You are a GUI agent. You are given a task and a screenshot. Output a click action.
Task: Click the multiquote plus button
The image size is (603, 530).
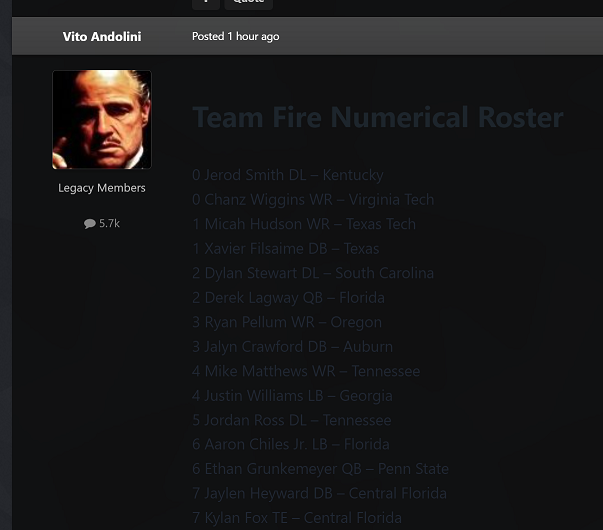tap(205, 3)
